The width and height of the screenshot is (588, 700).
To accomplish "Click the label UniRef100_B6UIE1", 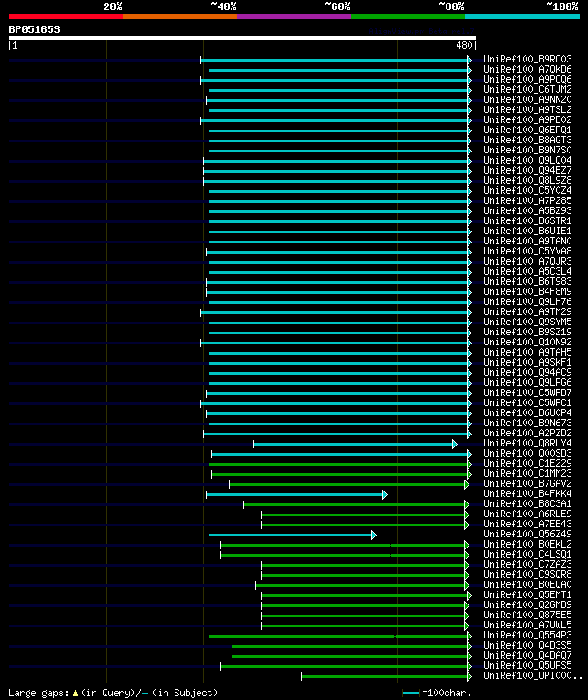I will click(527, 231).
